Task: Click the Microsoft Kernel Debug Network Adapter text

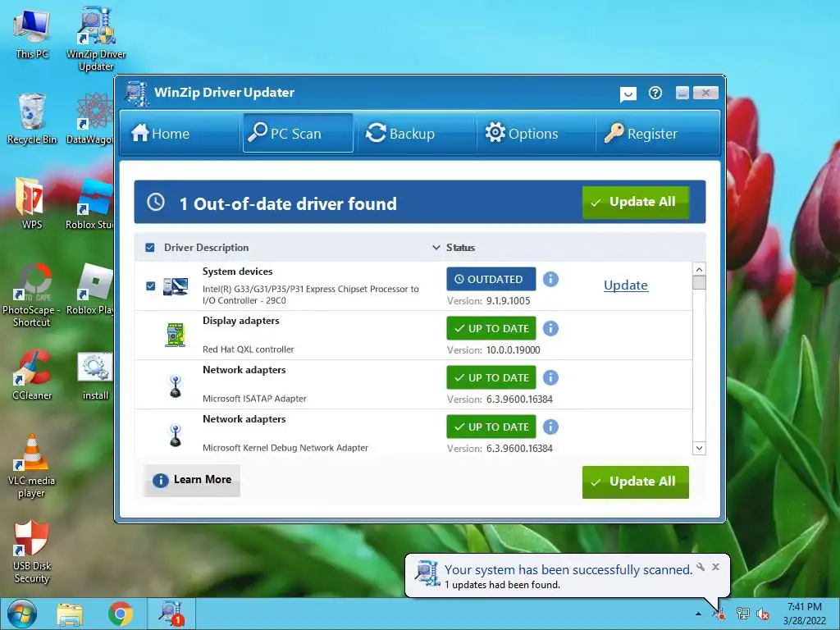Action: tap(285, 448)
